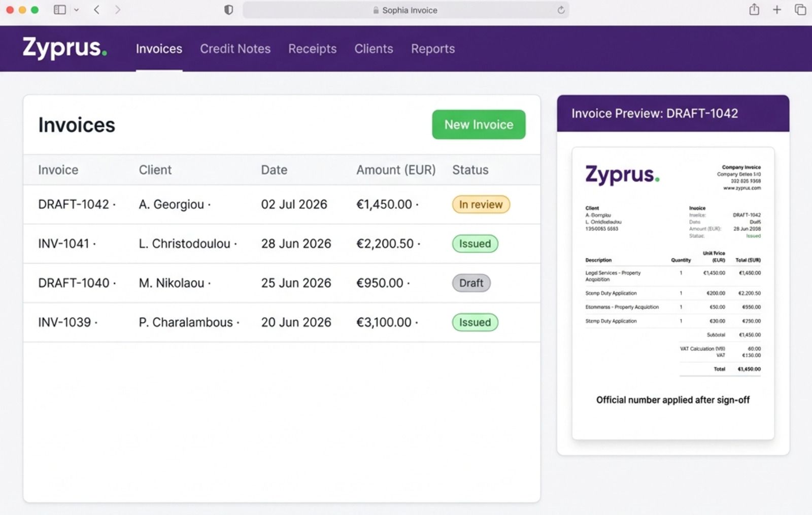The image size is (812, 515).
Task: Click the date 20 Jun 2026
Action: click(x=296, y=322)
